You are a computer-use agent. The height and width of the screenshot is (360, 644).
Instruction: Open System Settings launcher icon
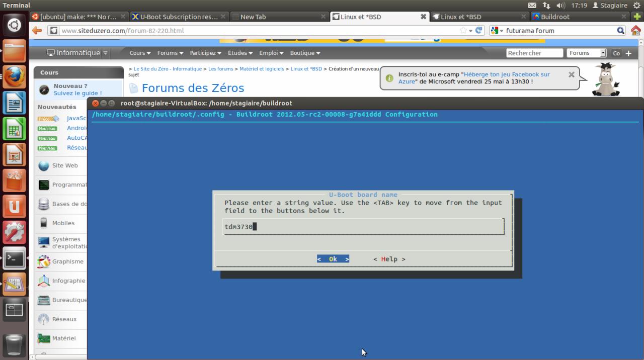click(x=14, y=233)
